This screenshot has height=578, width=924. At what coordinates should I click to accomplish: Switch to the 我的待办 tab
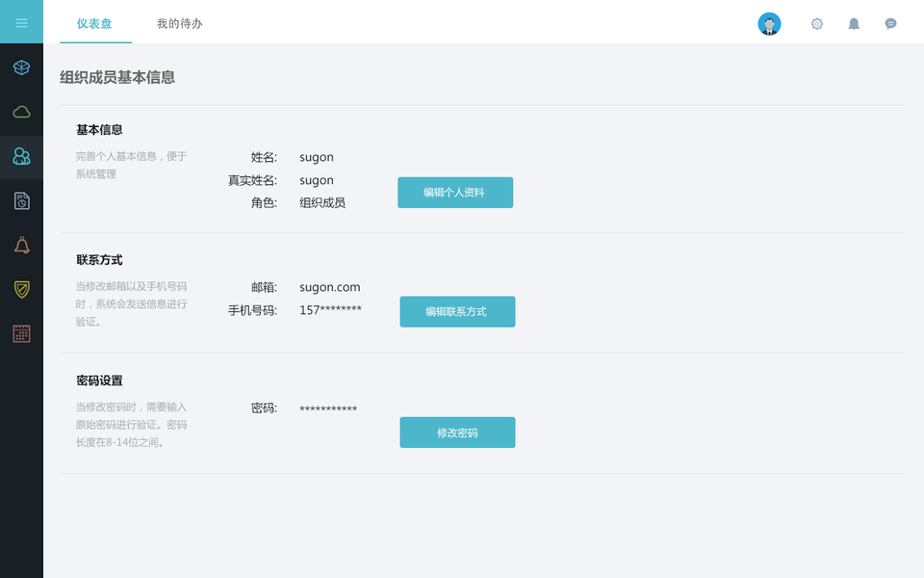(x=180, y=23)
